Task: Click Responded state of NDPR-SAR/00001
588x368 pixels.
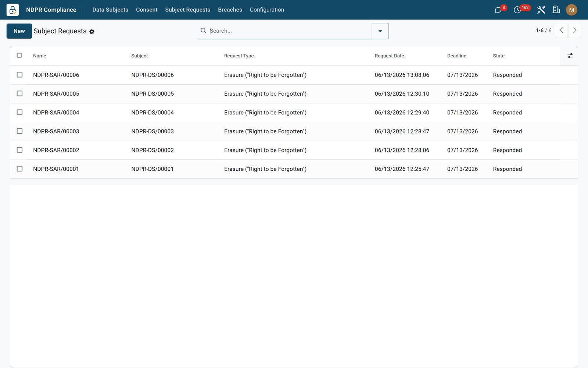Action: [x=507, y=169]
